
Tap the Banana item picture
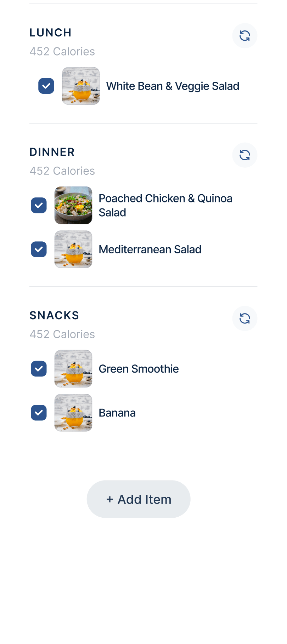pyautogui.click(x=73, y=413)
